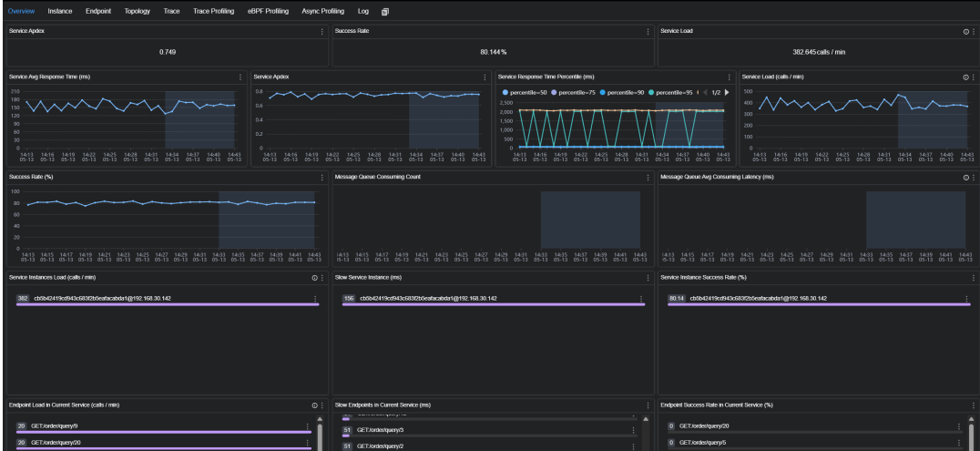Switch to the Log tab

pyautogui.click(x=363, y=11)
